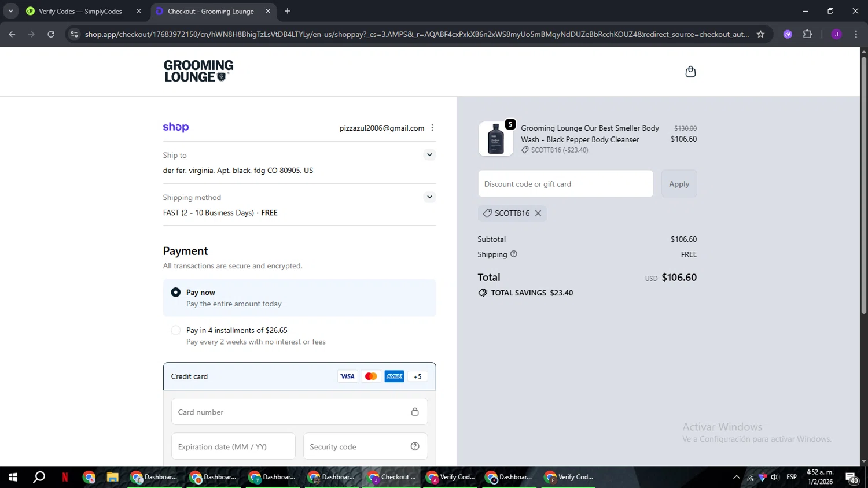Select the Pay now radio option

[176, 293]
